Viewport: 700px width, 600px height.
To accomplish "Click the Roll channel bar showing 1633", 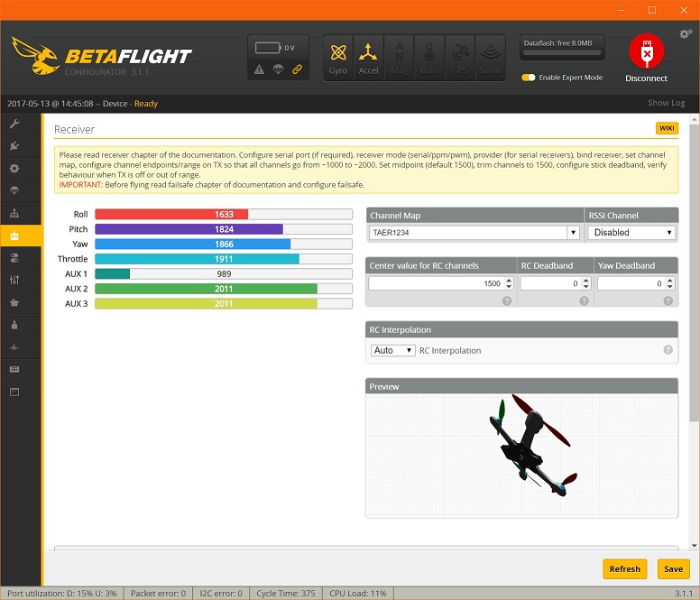I will pyautogui.click(x=224, y=215).
